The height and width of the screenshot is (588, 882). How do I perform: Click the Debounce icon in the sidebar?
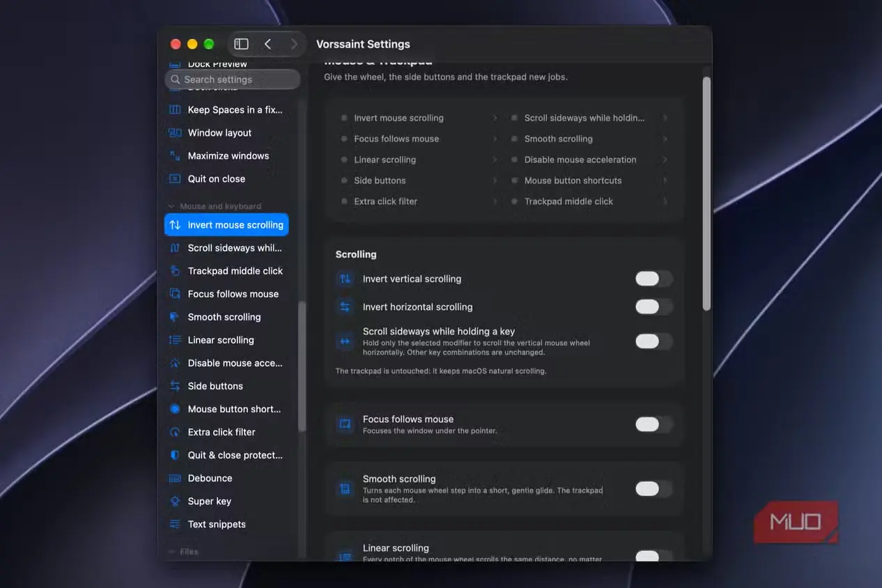click(175, 478)
